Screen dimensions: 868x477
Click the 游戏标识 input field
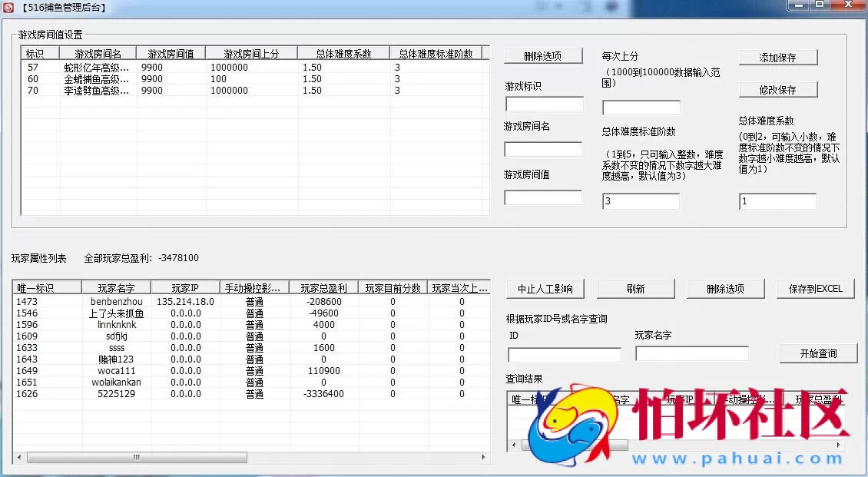point(542,104)
